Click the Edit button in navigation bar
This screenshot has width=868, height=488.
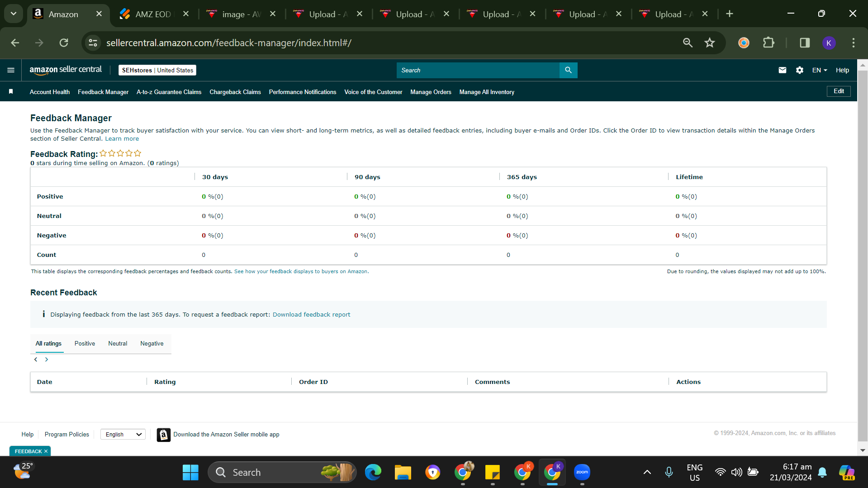(839, 91)
